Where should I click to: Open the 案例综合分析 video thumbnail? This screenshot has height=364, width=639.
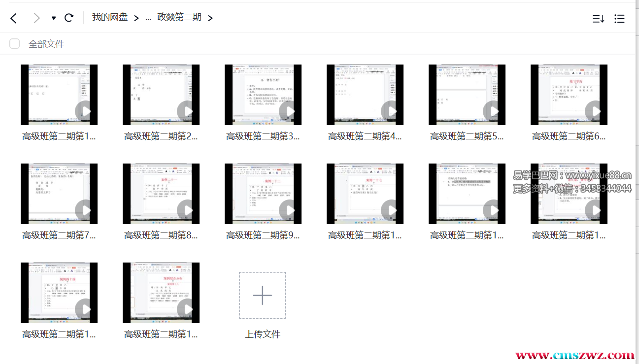coord(161,293)
